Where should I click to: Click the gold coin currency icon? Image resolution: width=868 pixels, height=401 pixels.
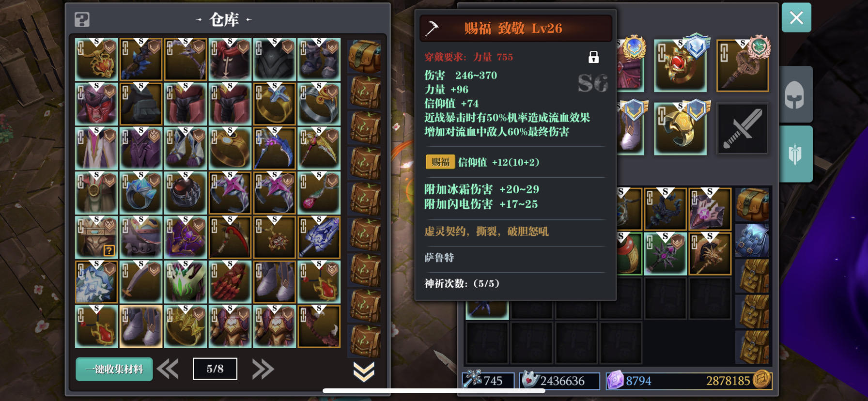tap(762, 380)
